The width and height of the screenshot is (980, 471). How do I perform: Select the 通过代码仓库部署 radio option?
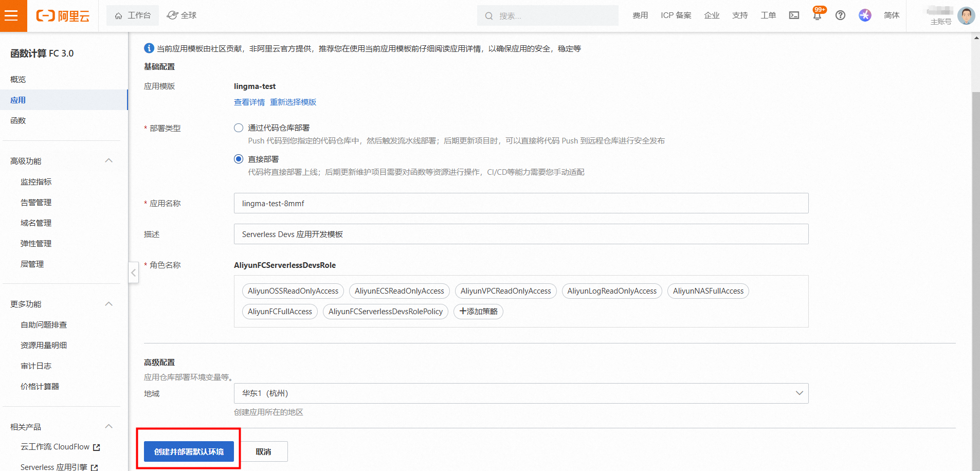(239, 128)
